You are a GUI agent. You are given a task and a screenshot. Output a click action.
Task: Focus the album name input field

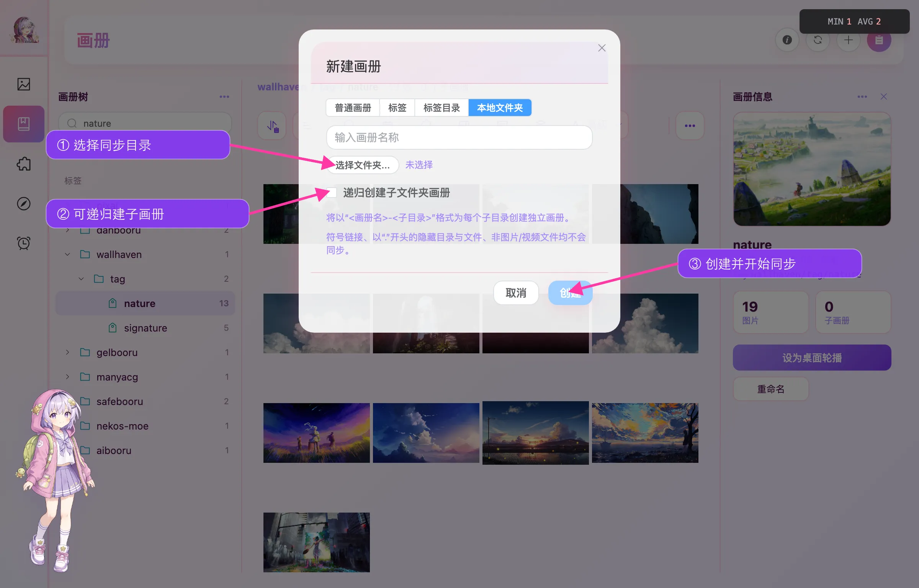(x=459, y=137)
